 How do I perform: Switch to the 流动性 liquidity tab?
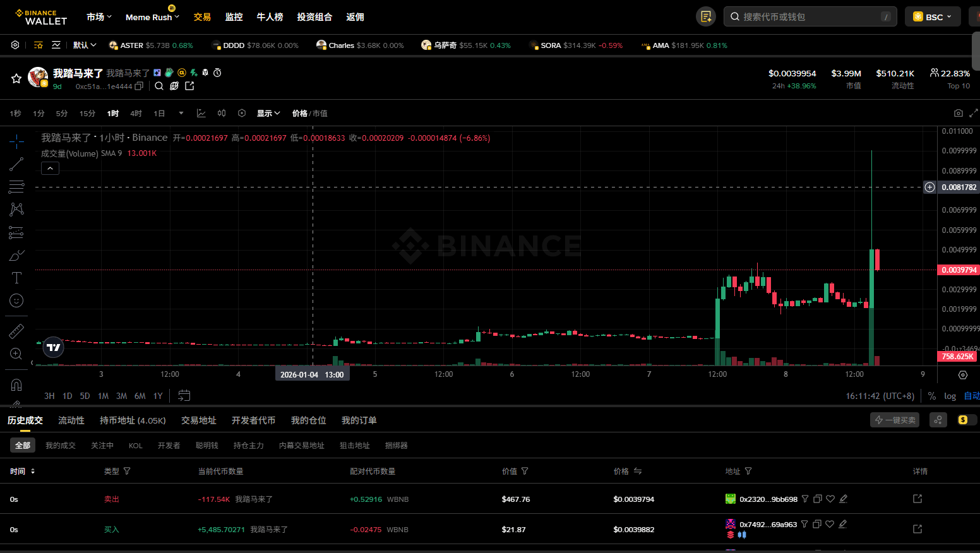pos(71,420)
